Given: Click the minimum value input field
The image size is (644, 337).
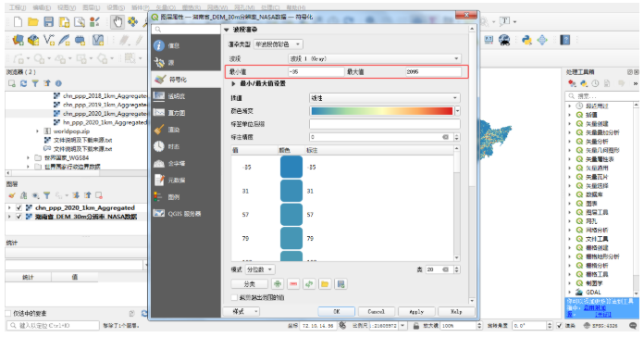Looking at the screenshot, I should [x=316, y=71].
